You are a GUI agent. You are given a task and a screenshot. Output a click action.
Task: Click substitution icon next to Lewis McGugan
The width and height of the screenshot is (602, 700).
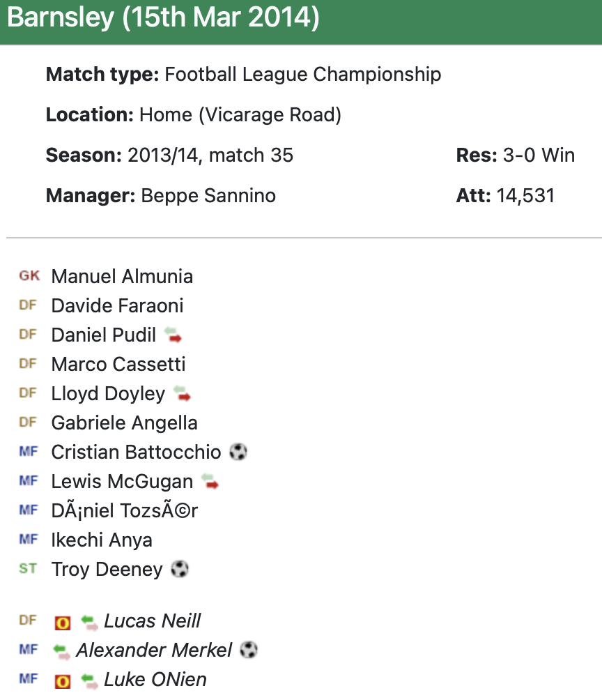coord(210,482)
